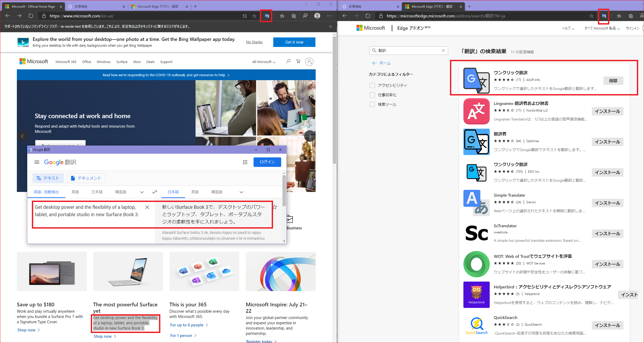Open the Google apps grid icon

click(245, 162)
